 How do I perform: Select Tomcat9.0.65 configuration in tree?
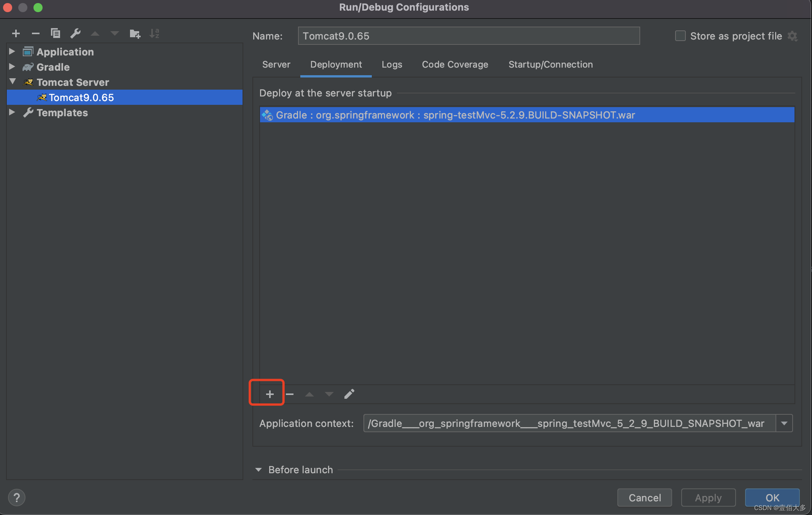coord(125,98)
